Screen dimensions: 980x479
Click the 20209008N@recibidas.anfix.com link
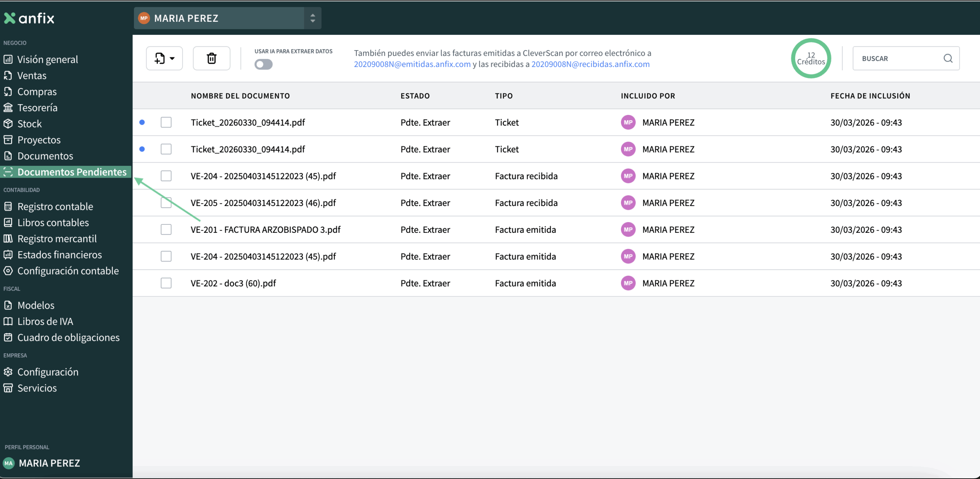coord(590,64)
